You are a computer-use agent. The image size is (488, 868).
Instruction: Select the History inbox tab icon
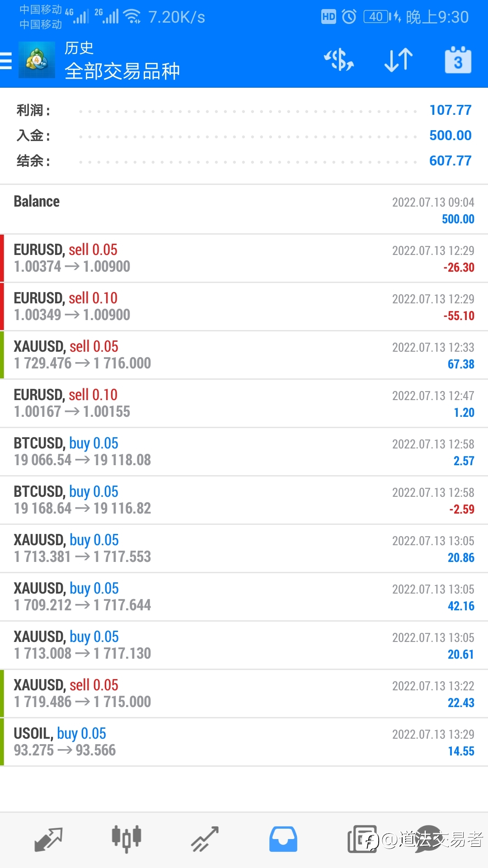(x=283, y=840)
